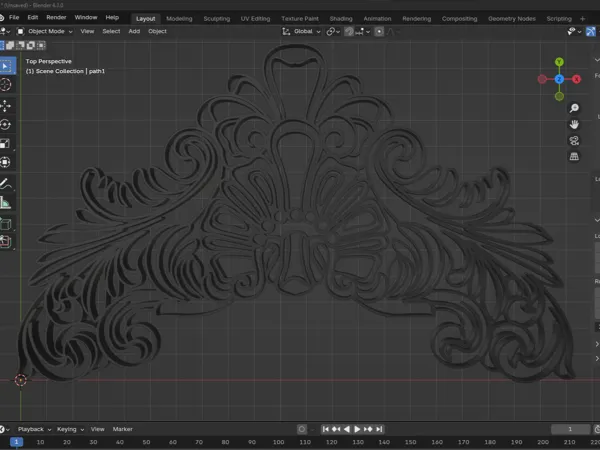600x450 pixels.
Task: Toggle proportional editing button
Action: (379, 31)
